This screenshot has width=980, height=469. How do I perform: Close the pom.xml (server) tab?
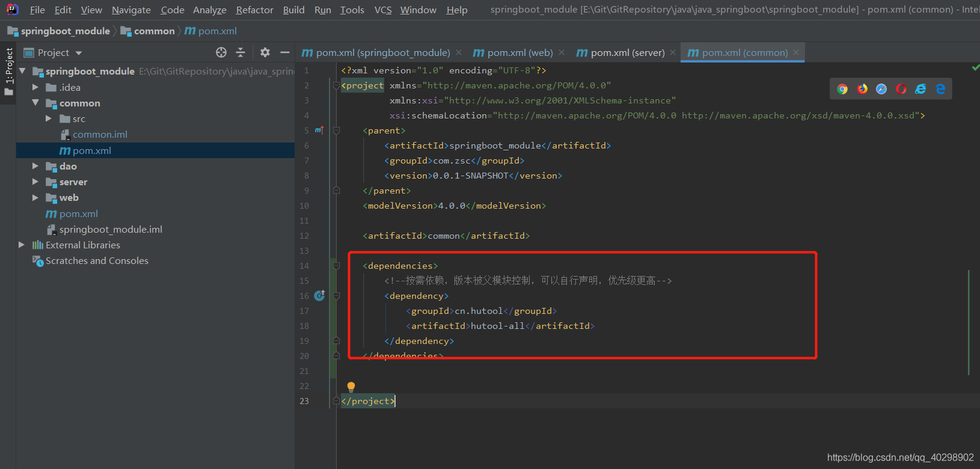point(673,53)
